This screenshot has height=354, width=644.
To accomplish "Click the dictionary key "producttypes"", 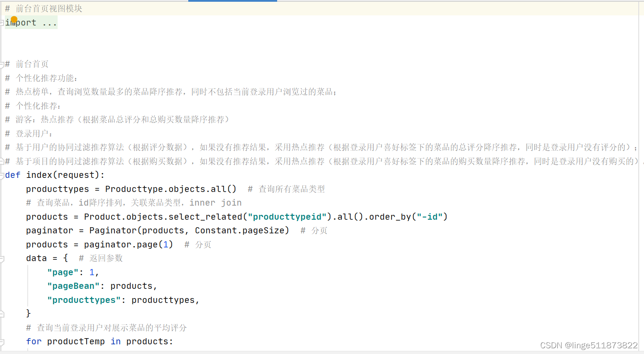I will pyautogui.click(x=84, y=300).
